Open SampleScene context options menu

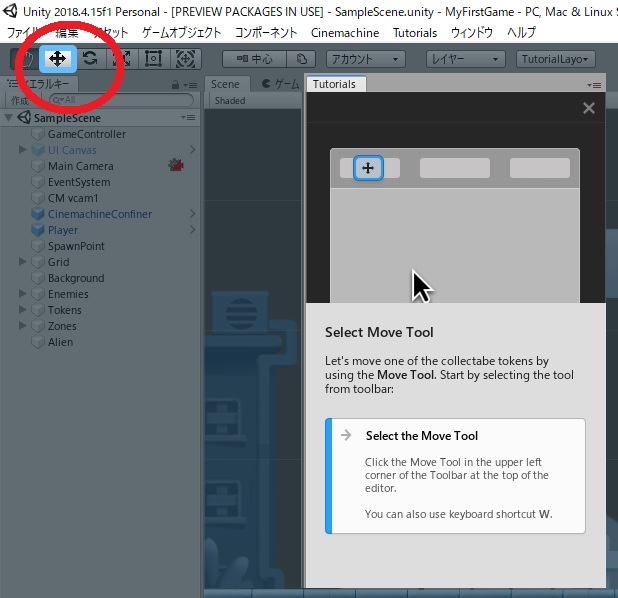(x=188, y=118)
